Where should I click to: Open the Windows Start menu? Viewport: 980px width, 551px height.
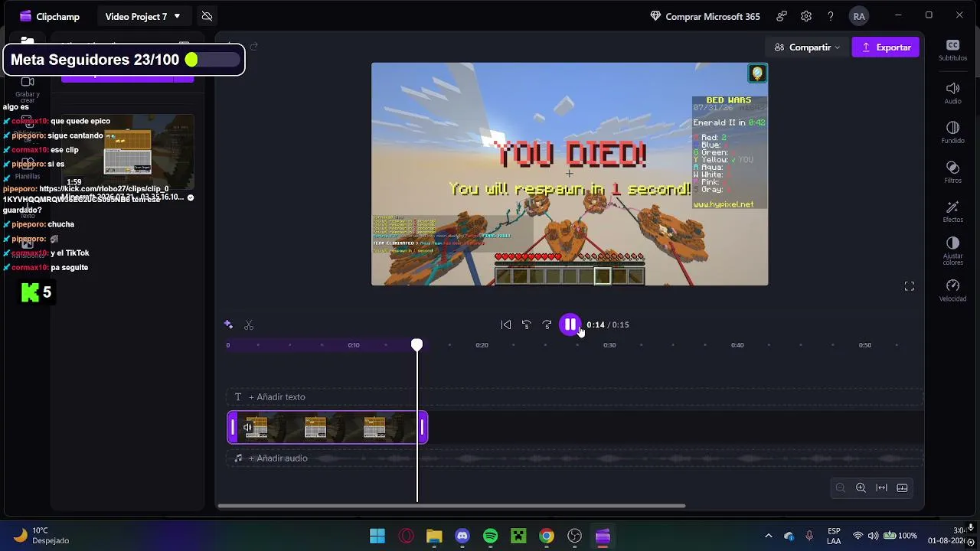[377, 536]
